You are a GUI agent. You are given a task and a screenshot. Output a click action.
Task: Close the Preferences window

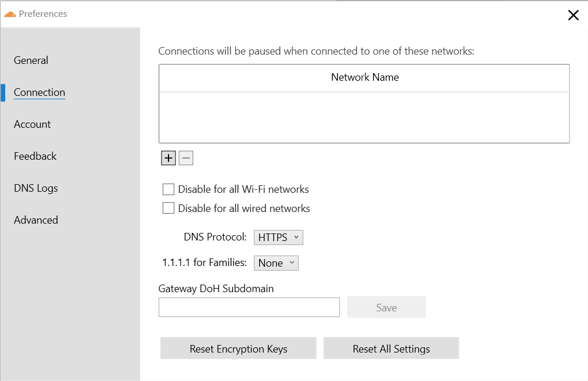pos(573,16)
